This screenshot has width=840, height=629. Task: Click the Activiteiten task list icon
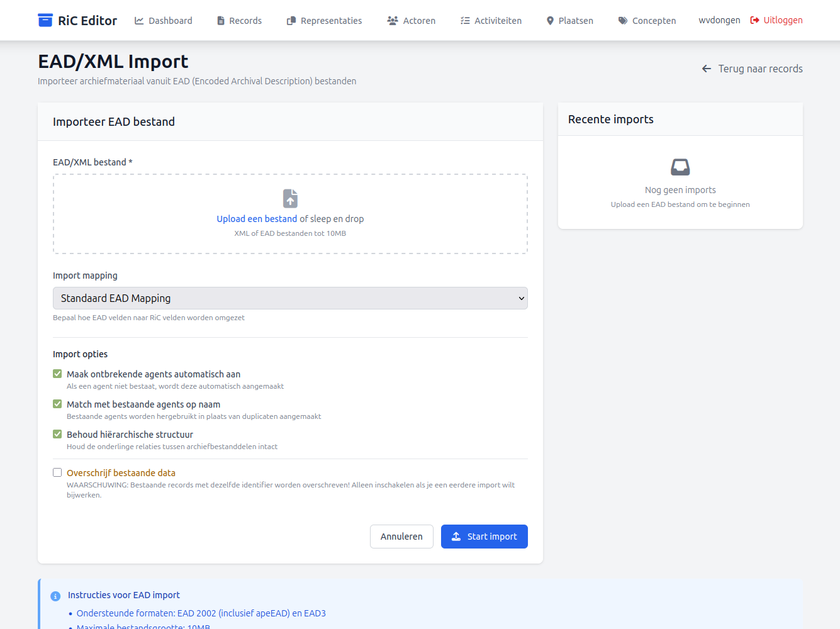pos(465,21)
